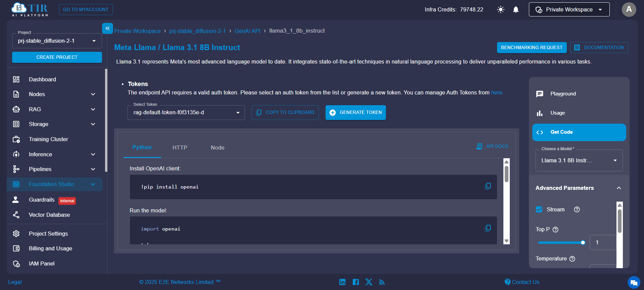Screen dimensions: 644x290
Task: Click Create Project button
Action: 57,57
